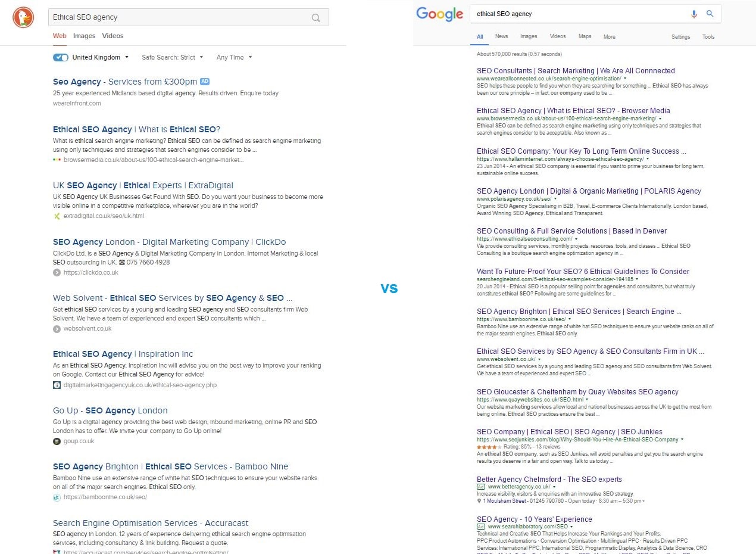
Task: Open DuckDuckGo Ethical SEO Agency | What is Ethical SEO?
Action: [x=136, y=129]
